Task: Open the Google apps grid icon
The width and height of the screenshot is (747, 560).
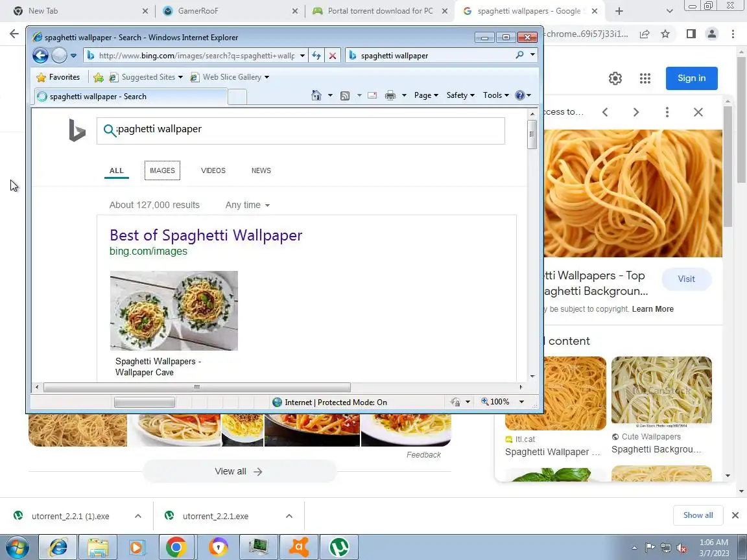Action: pyautogui.click(x=645, y=78)
